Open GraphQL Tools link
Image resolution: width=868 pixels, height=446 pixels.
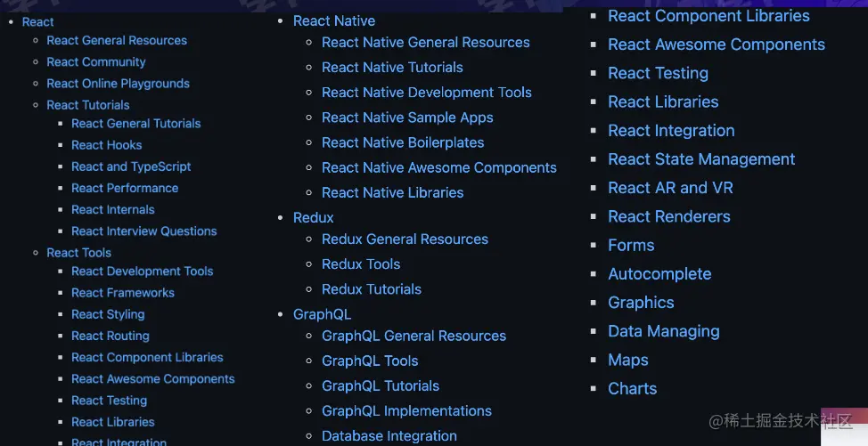tap(370, 361)
